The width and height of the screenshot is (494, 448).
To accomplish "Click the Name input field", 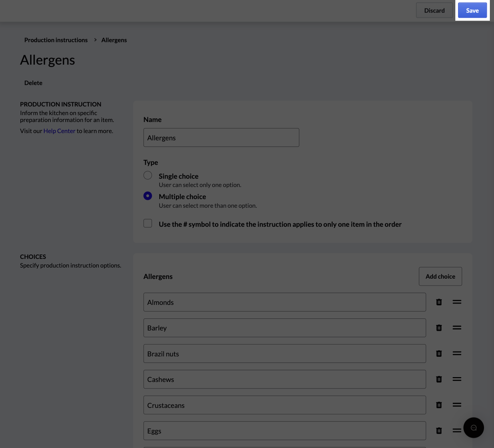I will coord(221,138).
